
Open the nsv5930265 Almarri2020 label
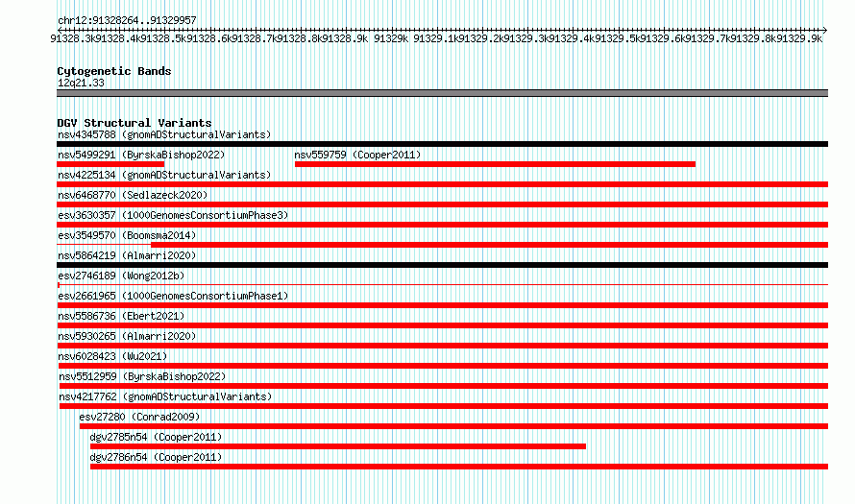[x=127, y=336]
